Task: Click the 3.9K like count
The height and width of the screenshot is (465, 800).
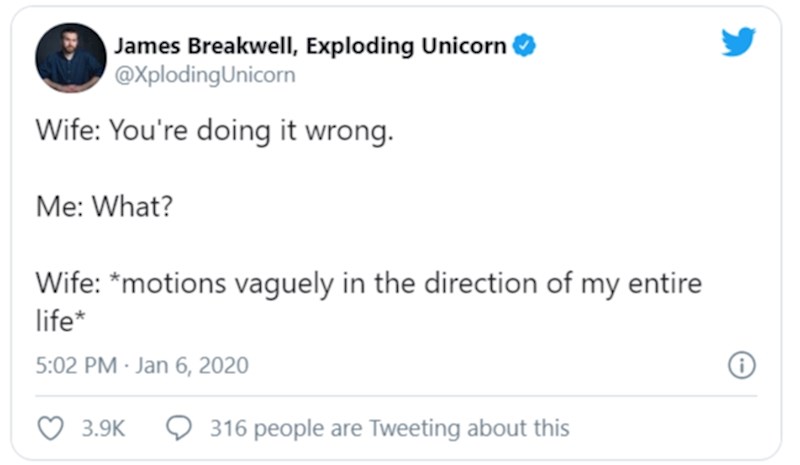Action: click(x=100, y=428)
